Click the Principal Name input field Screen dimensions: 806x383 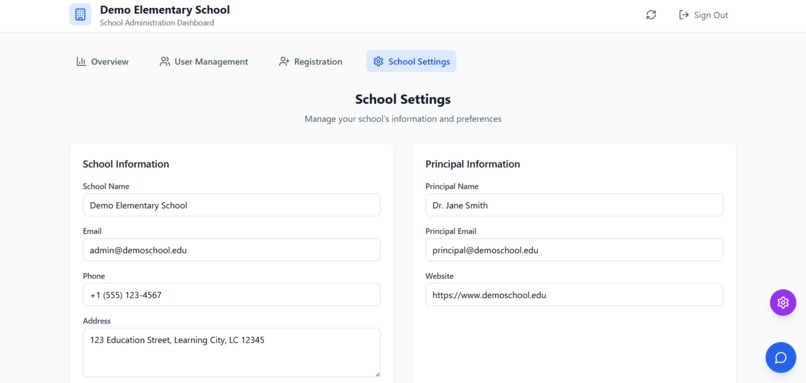pos(574,205)
